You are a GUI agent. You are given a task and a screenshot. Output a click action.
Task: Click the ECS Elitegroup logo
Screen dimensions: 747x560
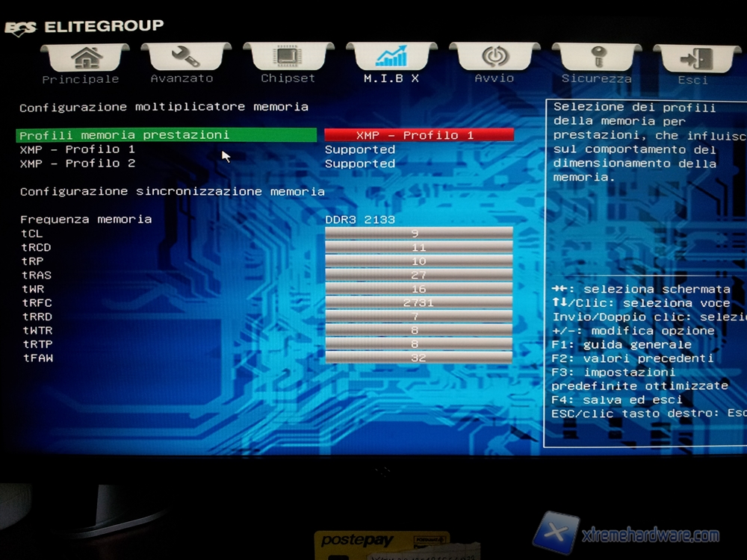pos(84,27)
